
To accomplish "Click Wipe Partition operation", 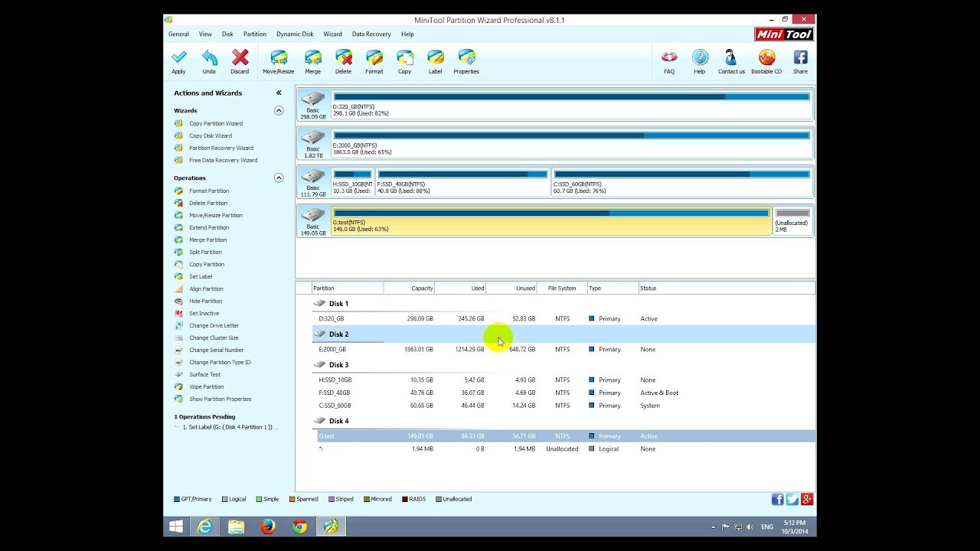I will coord(207,386).
